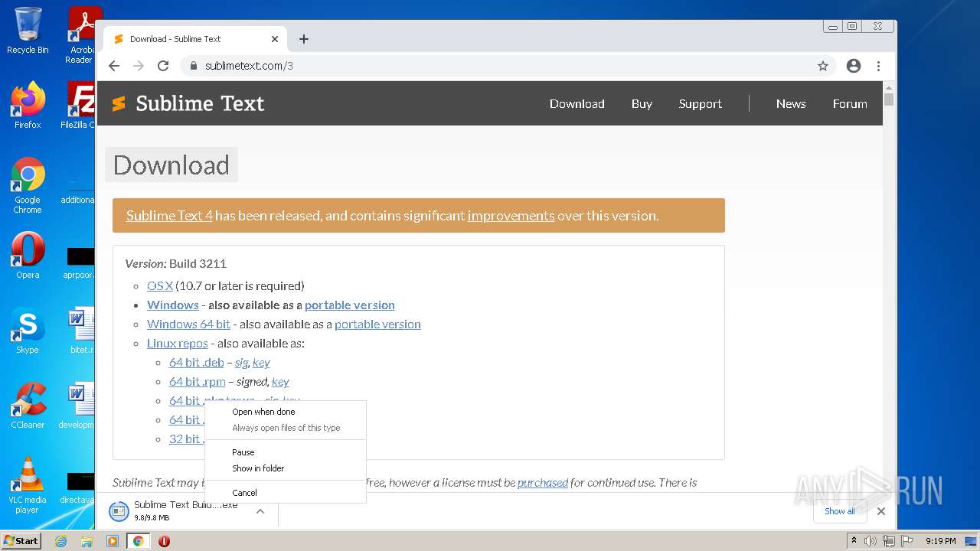Click the OS X download link

pyautogui.click(x=160, y=285)
